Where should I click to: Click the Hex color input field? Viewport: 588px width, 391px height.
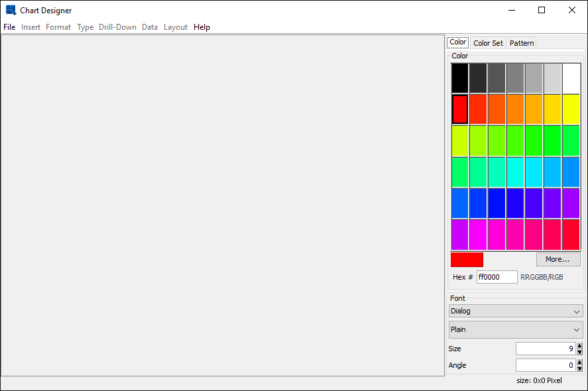[497, 277]
